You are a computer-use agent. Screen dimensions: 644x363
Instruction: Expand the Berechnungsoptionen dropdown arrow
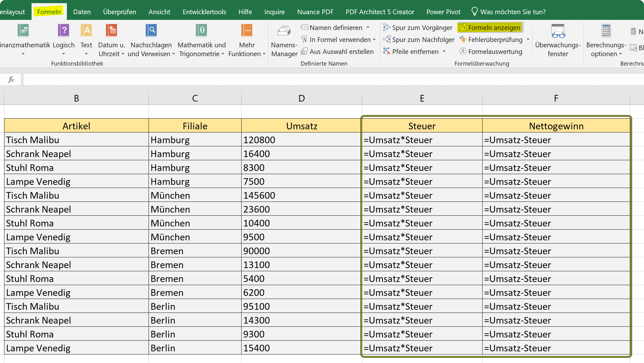(621, 54)
